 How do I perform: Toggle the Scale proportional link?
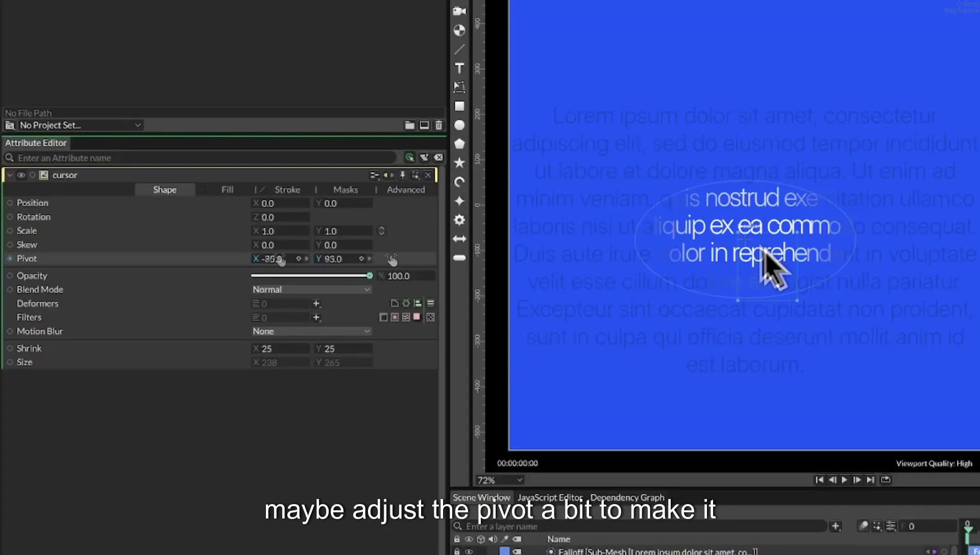tap(381, 231)
